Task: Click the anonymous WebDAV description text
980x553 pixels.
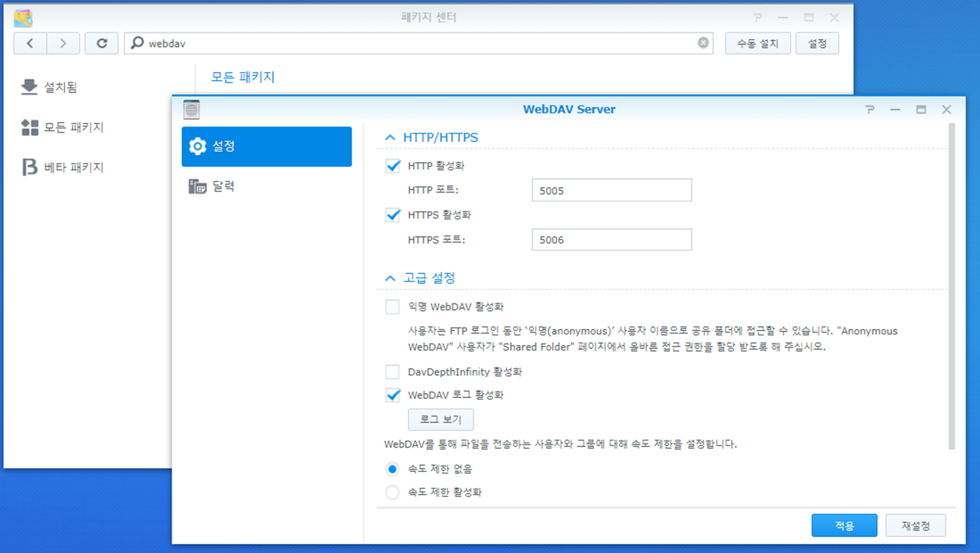Action: pos(653,339)
